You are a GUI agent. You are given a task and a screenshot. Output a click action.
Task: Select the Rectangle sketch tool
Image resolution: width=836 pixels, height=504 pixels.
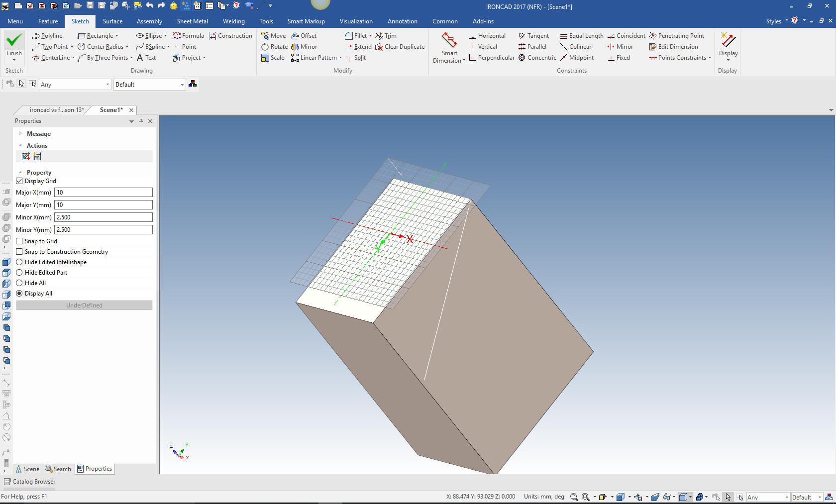[96, 36]
